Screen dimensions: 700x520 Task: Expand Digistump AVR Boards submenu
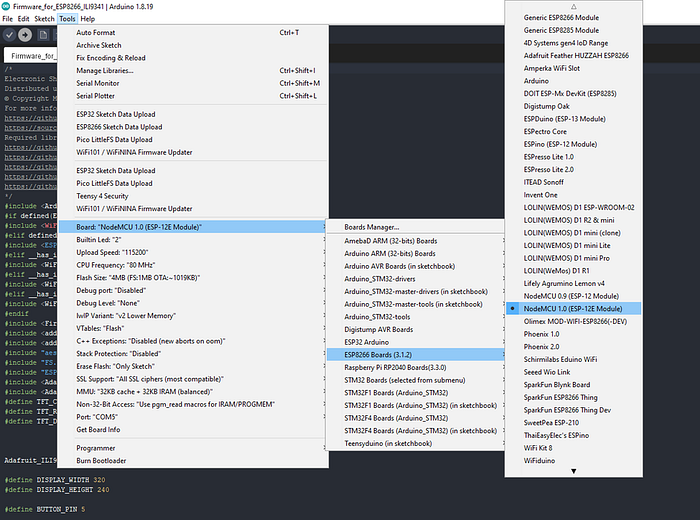[416, 329]
